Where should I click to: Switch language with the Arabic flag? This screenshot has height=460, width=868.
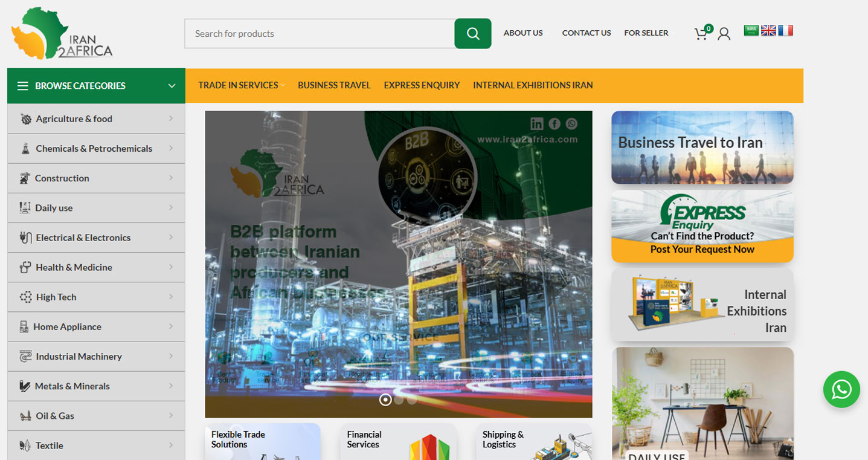pyautogui.click(x=751, y=30)
